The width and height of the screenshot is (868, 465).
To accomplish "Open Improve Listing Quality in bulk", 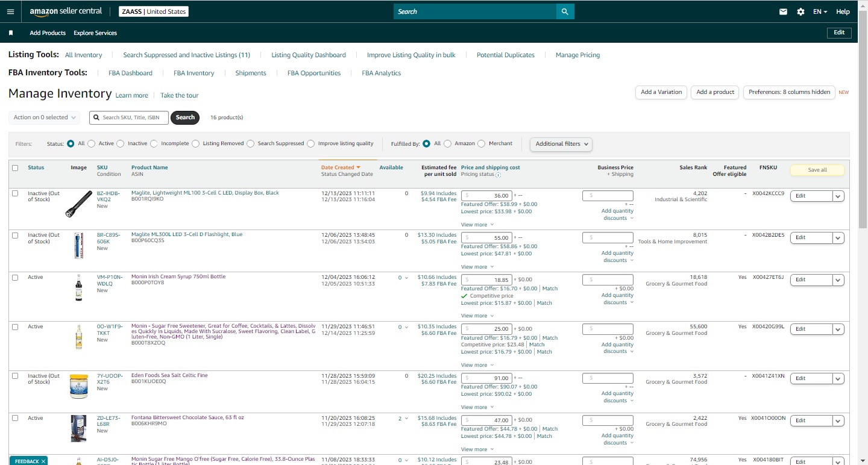I will tap(411, 55).
